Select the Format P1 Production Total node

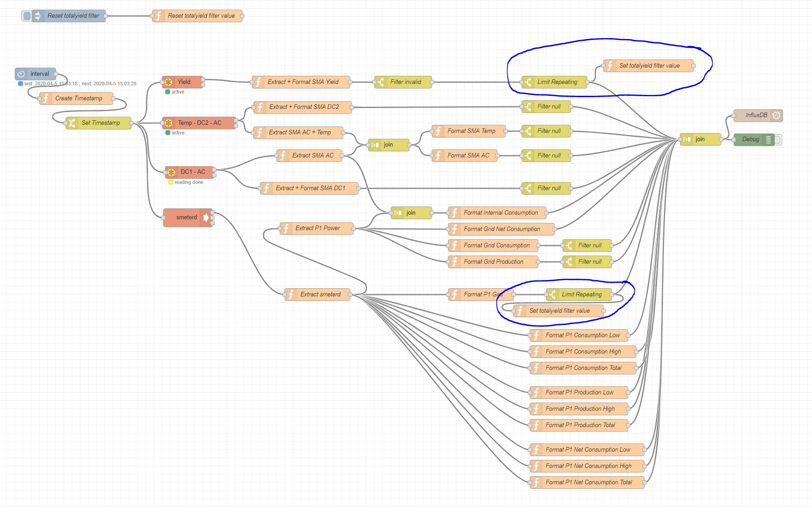pos(579,425)
